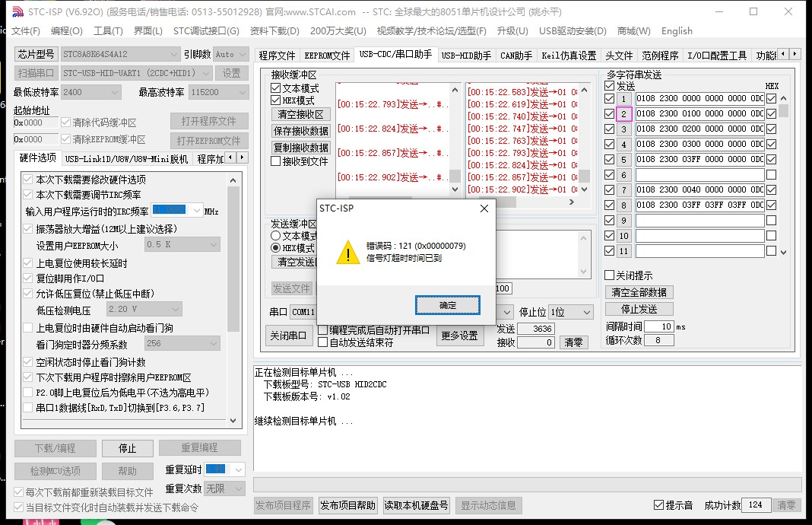Open the chip model STC8A8K64S4A12 dropdown
Image resolution: width=812 pixels, height=525 pixels.
(x=173, y=54)
